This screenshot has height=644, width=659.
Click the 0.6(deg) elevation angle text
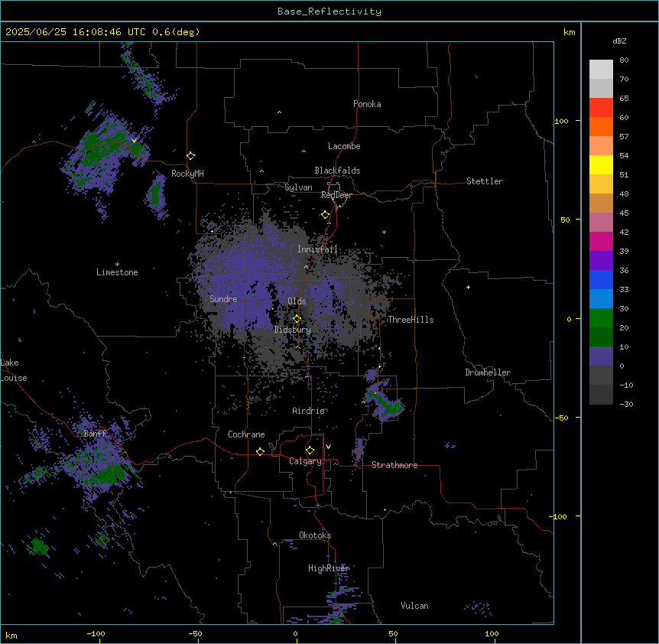point(176,32)
